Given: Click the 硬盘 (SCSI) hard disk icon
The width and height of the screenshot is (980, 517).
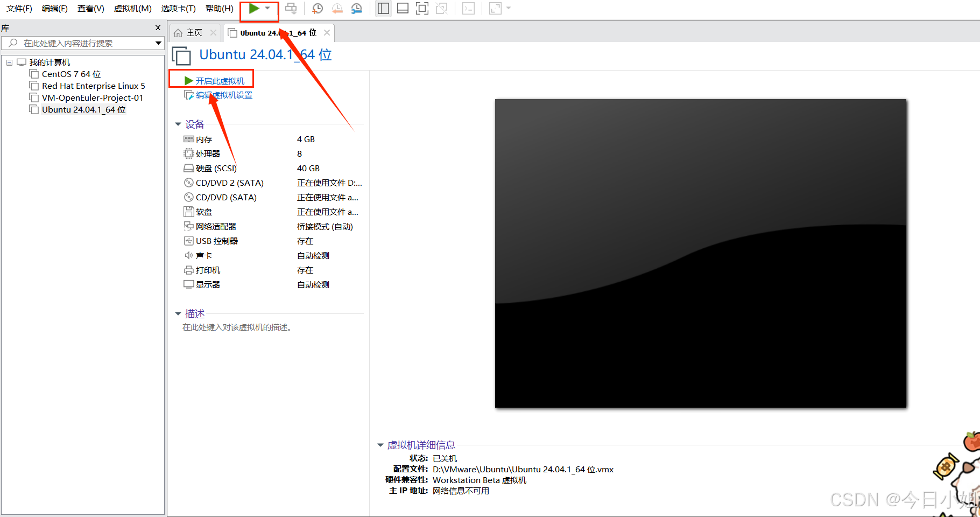Looking at the screenshot, I should [188, 167].
